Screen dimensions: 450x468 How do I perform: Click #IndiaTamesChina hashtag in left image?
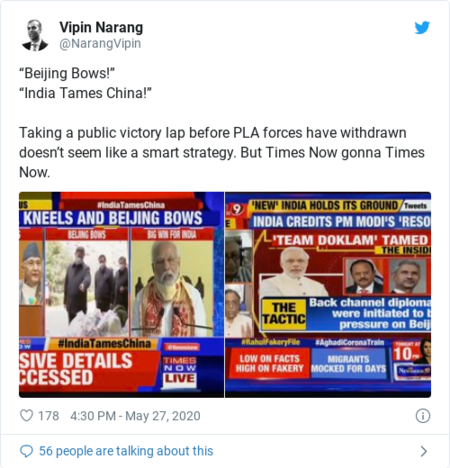tap(104, 344)
